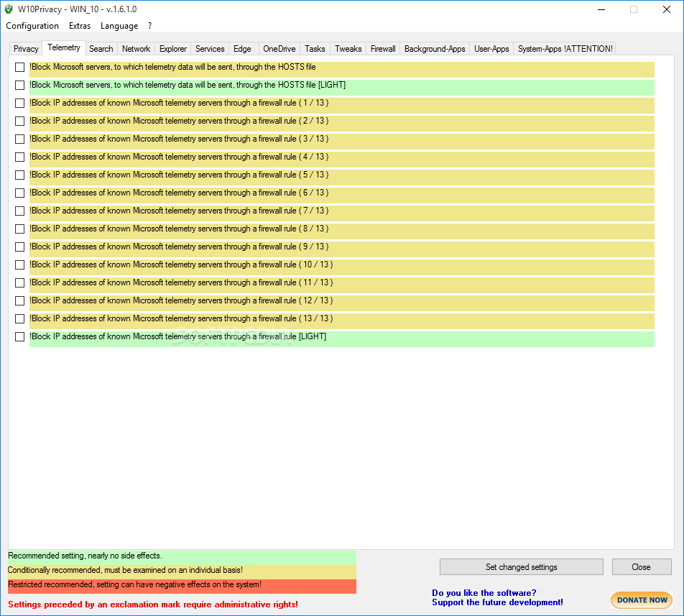Enable firewall rule ( 12 / 13 )
684x616 pixels.
pos(19,300)
